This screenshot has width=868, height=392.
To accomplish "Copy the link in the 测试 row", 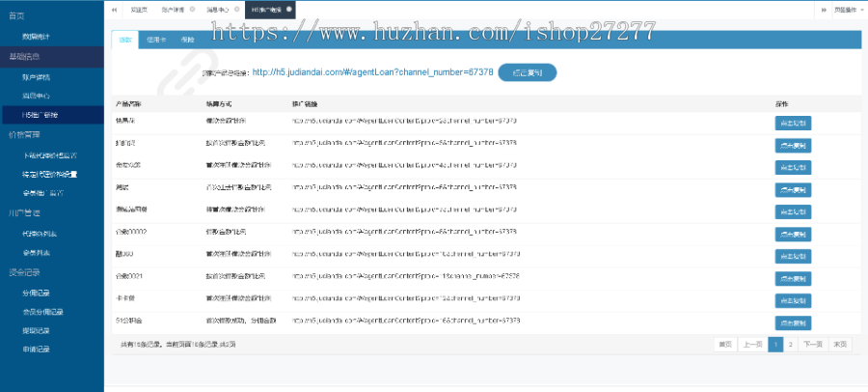I will coord(793,189).
